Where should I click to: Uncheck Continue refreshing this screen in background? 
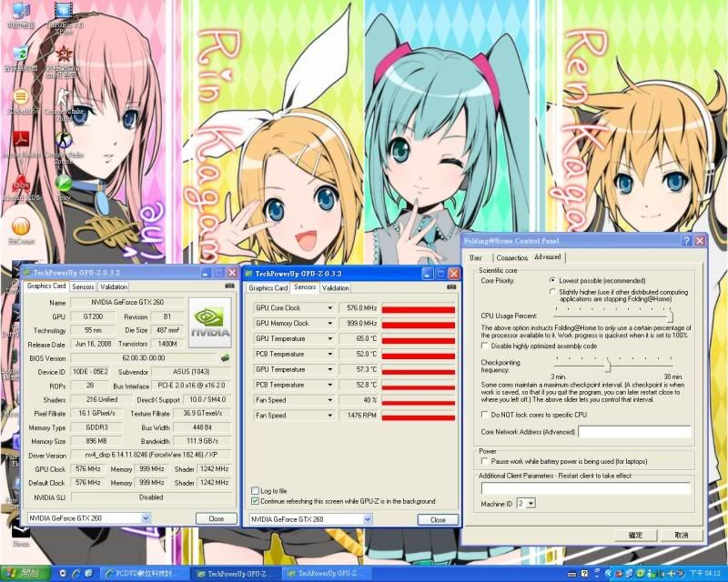(255, 501)
